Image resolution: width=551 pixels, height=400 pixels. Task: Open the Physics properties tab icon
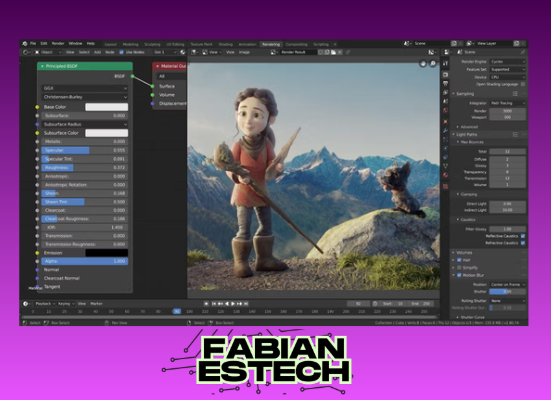point(446,148)
